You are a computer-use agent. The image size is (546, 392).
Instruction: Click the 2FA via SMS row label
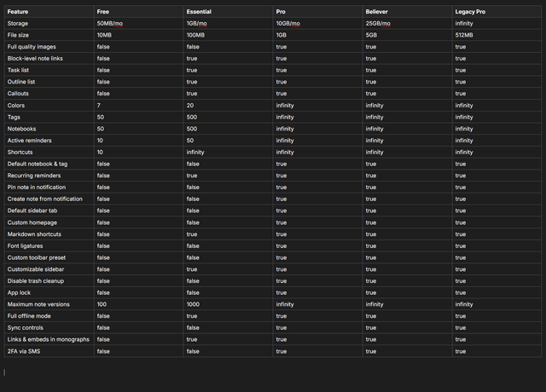click(24, 350)
